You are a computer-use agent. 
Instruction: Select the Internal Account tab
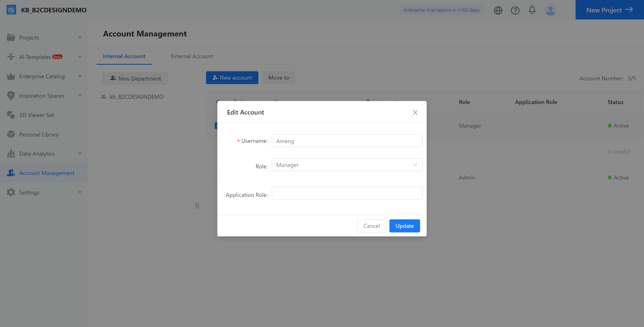[x=124, y=56]
